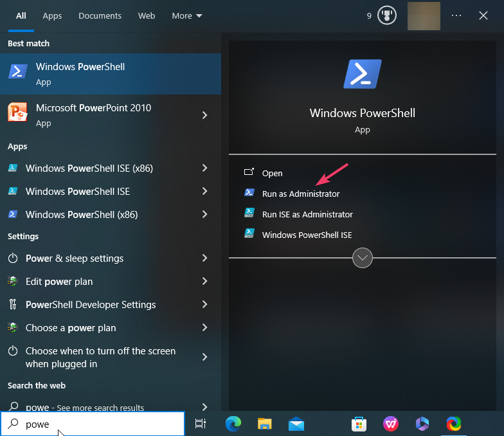Viewport: 504px width, 436px height.
Task: Click the search magnifier in the search box
Action: (13, 424)
